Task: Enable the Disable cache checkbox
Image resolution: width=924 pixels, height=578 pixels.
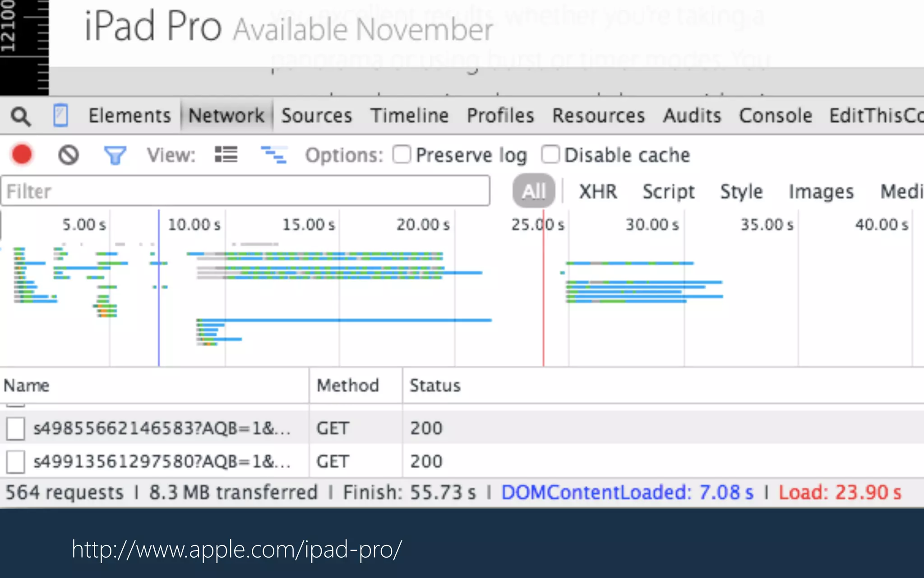Action: tap(550, 154)
